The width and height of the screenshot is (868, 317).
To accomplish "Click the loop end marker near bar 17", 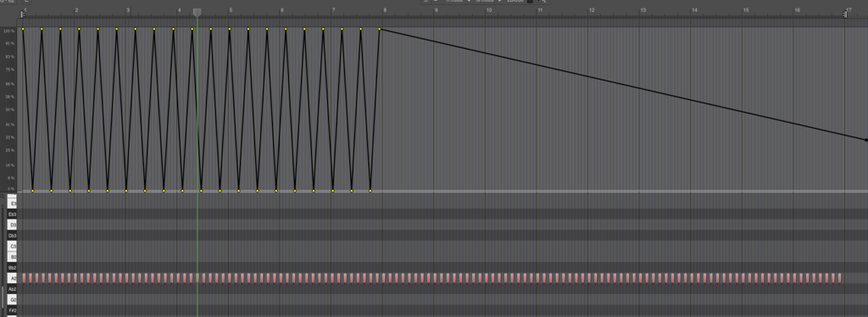I will 845,14.
